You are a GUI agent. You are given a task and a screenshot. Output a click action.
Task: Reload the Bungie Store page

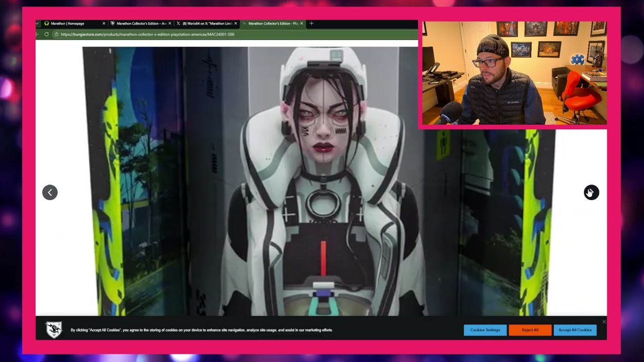pos(46,34)
